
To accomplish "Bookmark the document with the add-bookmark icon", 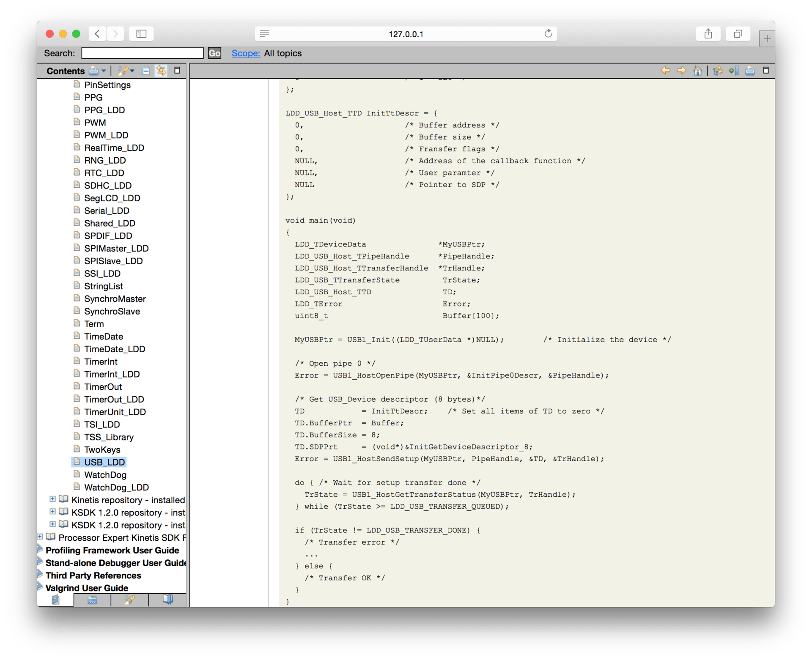I will [734, 71].
